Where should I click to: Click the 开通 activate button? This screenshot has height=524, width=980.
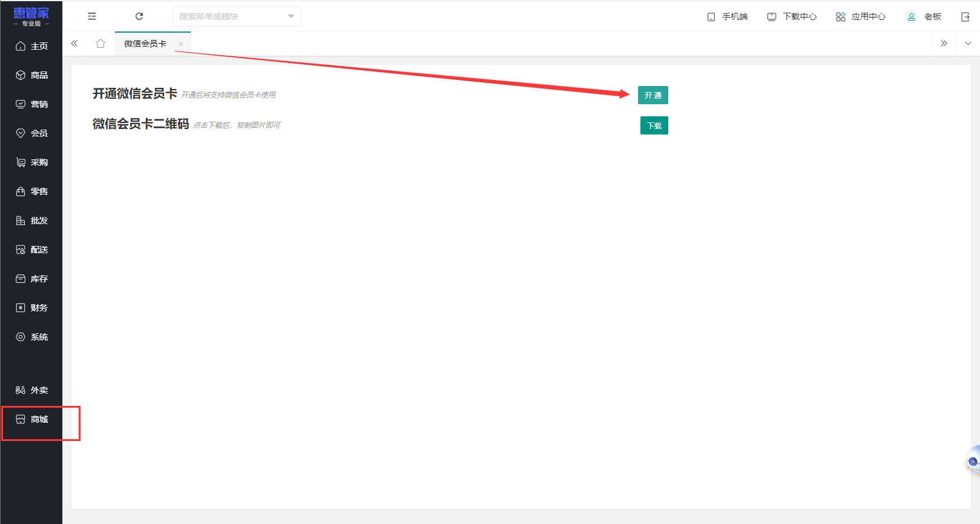click(653, 95)
